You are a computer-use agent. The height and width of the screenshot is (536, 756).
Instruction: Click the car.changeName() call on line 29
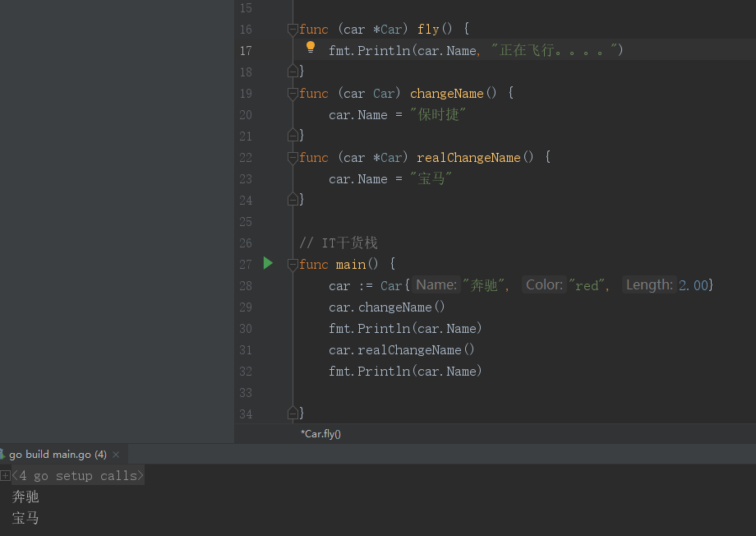coord(387,307)
